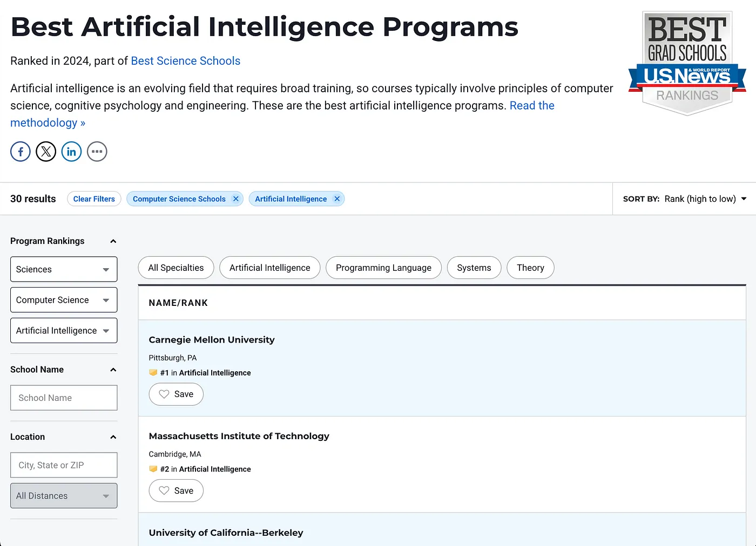The width and height of the screenshot is (756, 546).
Task: Click the Artificial Intelligence filter chip label
Action: 291,199
